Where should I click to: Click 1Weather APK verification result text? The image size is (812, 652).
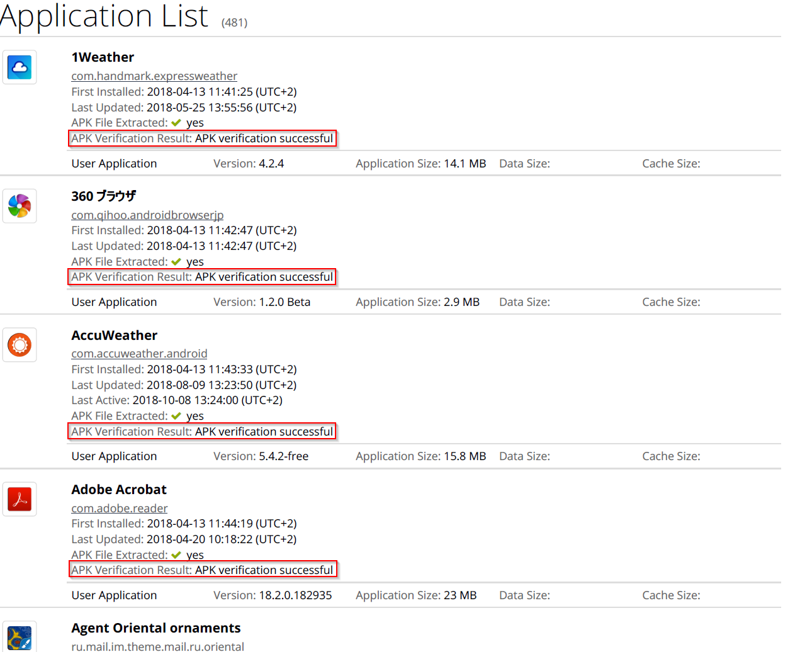pyautogui.click(x=202, y=138)
